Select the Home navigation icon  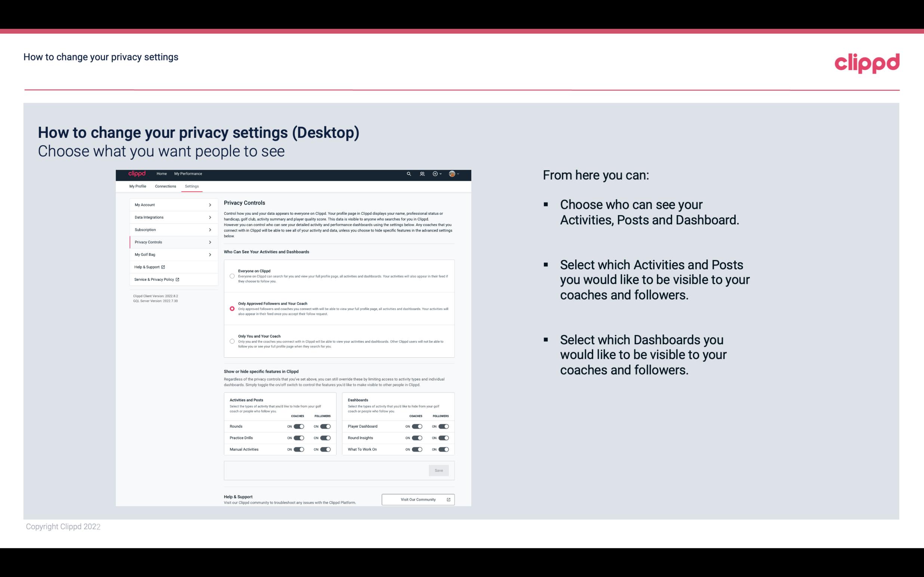[x=161, y=174]
